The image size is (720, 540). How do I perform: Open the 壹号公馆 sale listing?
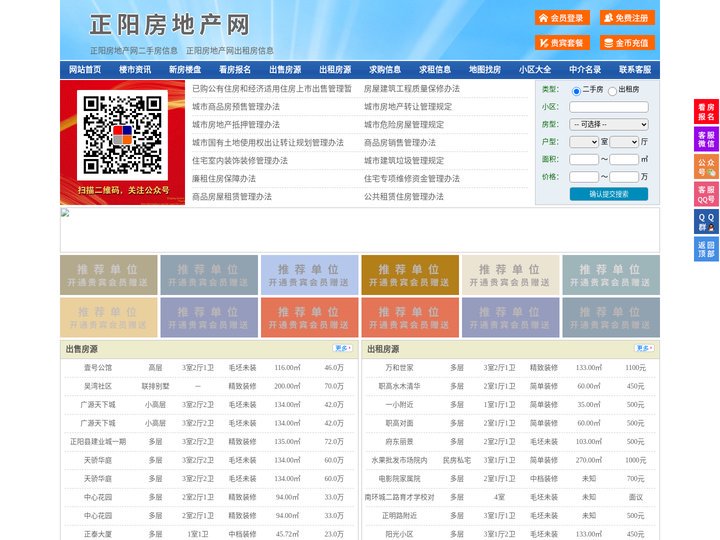[x=98, y=368]
